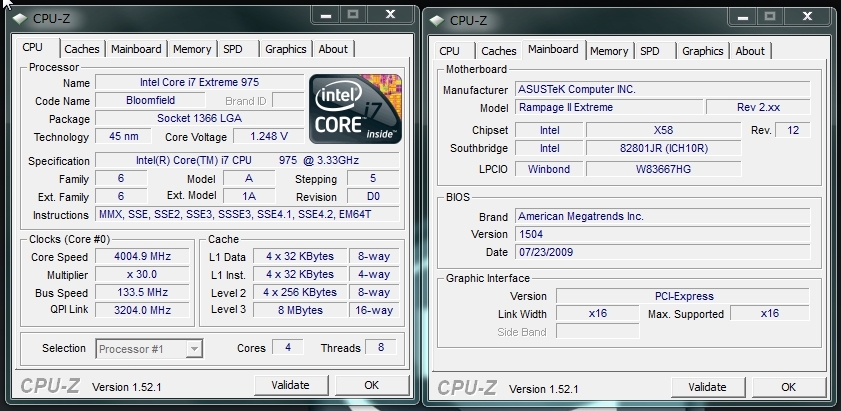841x411 pixels.
Task: Click OK in the right CPU-Z window
Action: [788, 387]
